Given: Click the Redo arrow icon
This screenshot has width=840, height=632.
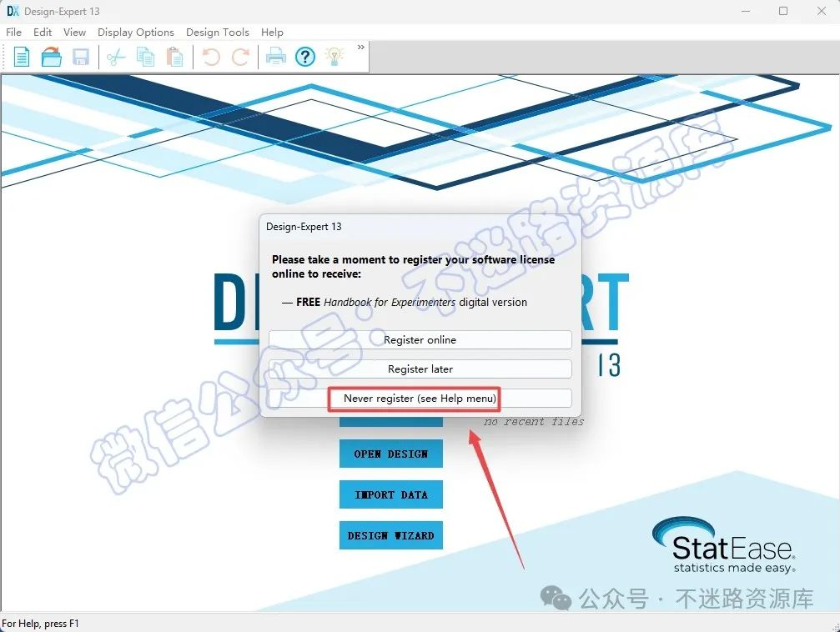Looking at the screenshot, I should coord(240,57).
